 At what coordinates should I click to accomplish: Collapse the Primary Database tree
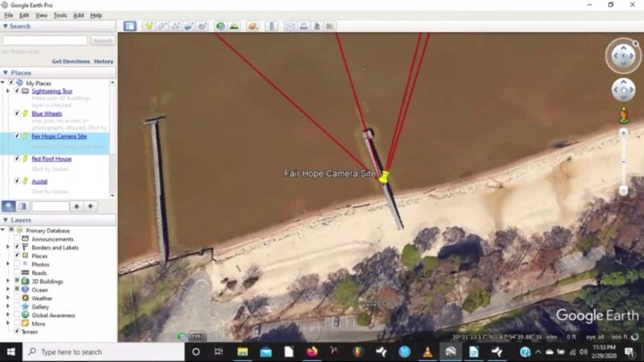[4, 231]
